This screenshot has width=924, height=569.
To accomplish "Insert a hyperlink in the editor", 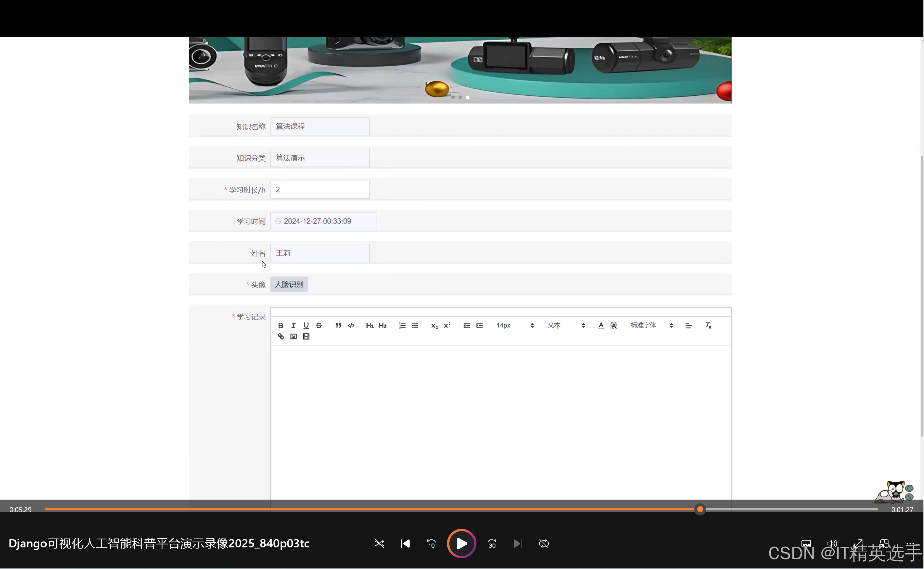I will [x=281, y=336].
